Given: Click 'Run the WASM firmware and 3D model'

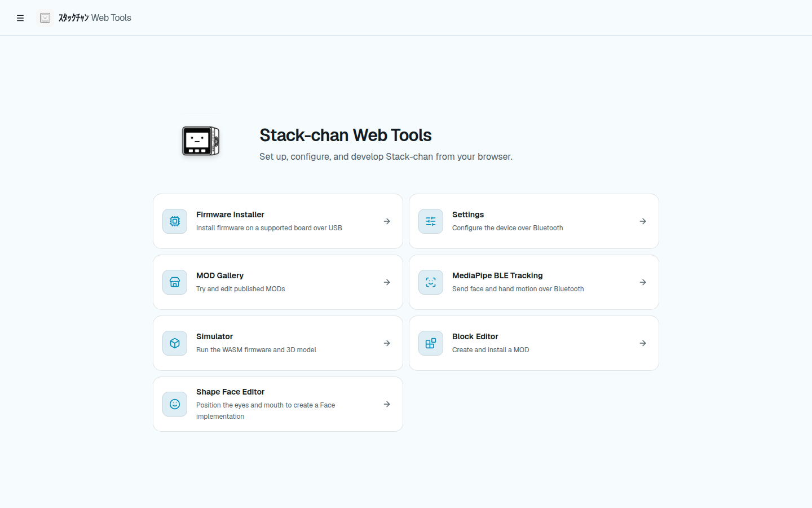Looking at the screenshot, I should [x=256, y=350].
